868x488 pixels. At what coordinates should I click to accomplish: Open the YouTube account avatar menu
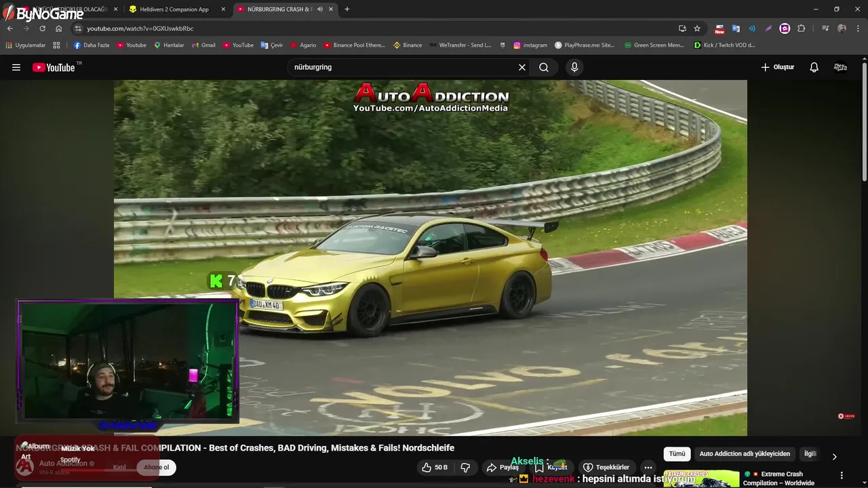click(840, 67)
